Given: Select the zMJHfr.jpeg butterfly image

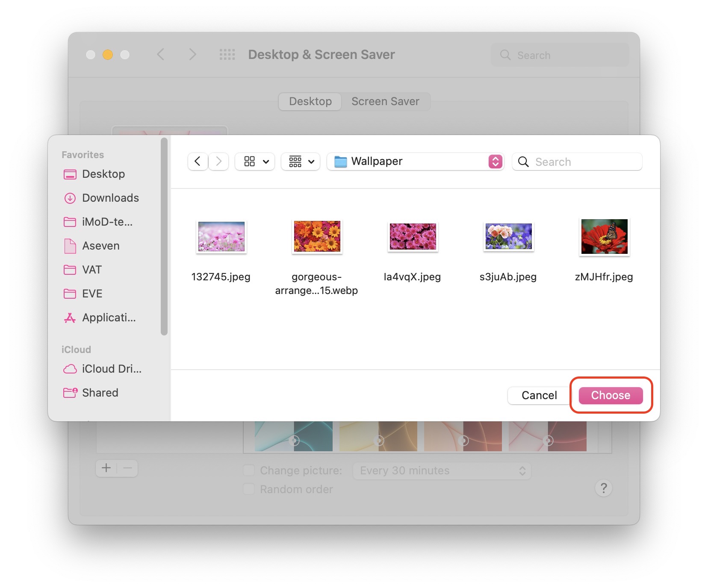Looking at the screenshot, I should [604, 237].
